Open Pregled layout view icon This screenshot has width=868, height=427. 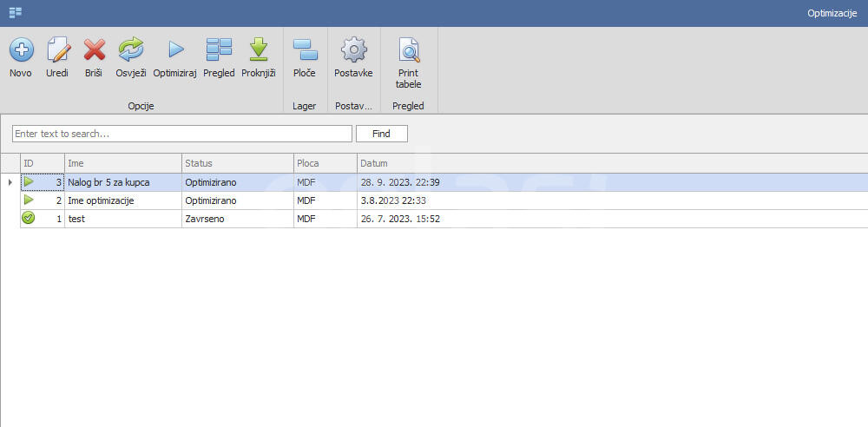pos(219,50)
